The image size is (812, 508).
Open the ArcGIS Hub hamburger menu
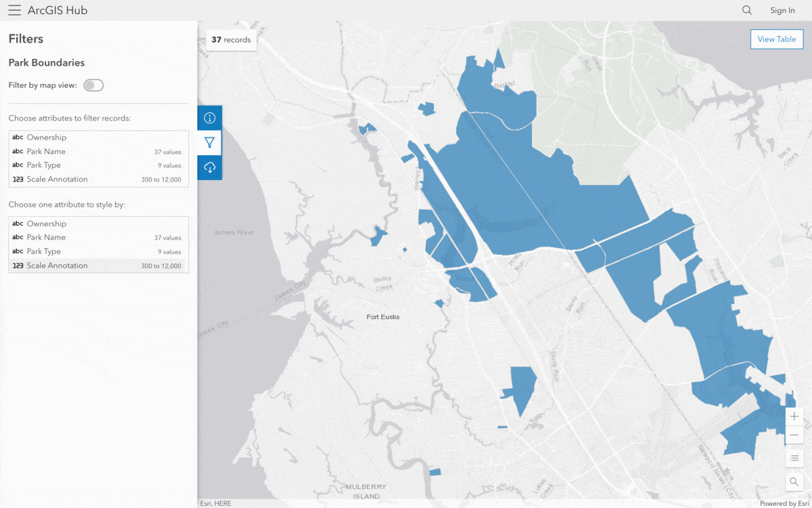(15, 10)
